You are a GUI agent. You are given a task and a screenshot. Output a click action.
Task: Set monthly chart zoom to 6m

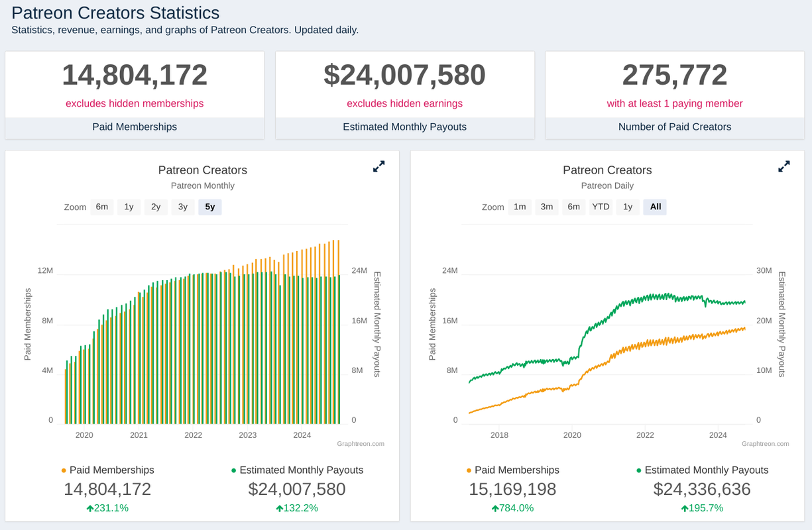(x=101, y=207)
